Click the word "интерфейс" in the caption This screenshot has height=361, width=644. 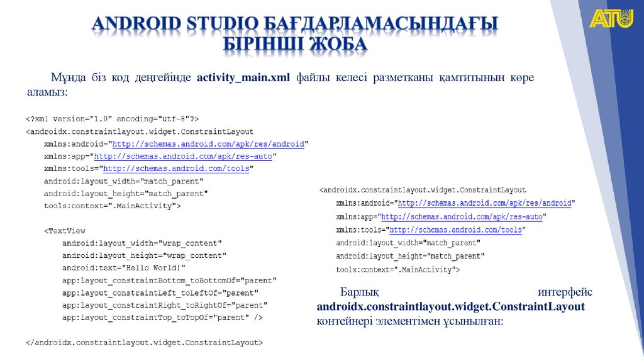point(565,292)
